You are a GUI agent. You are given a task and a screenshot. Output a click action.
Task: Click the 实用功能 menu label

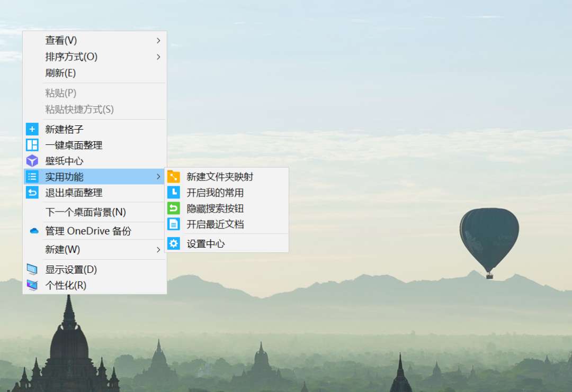(x=64, y=177)
